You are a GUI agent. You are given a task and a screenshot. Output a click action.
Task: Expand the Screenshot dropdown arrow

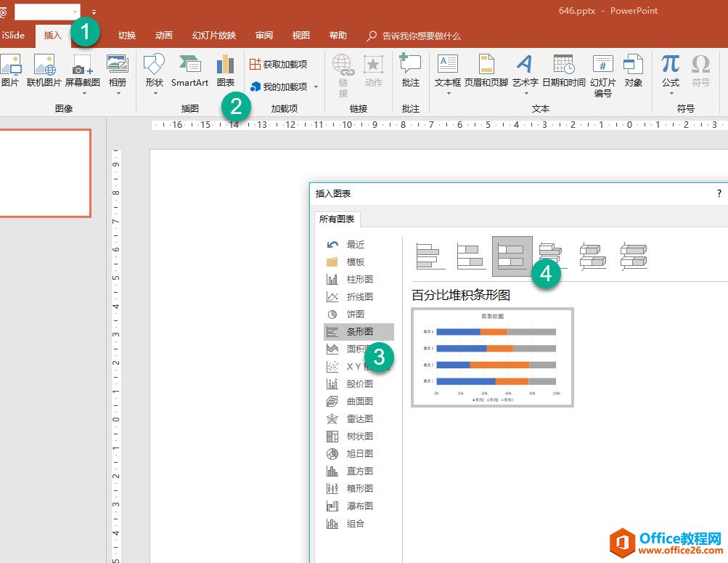tap(84, 94)
